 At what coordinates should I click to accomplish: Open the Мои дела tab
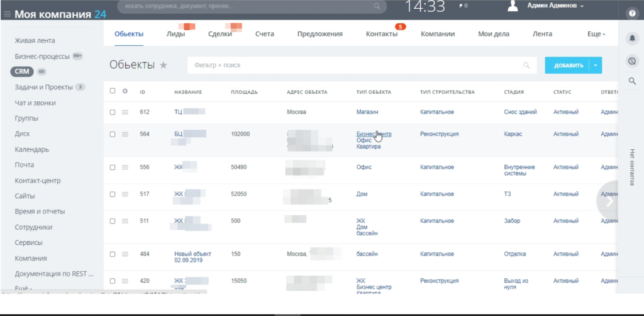click(494, 34)
